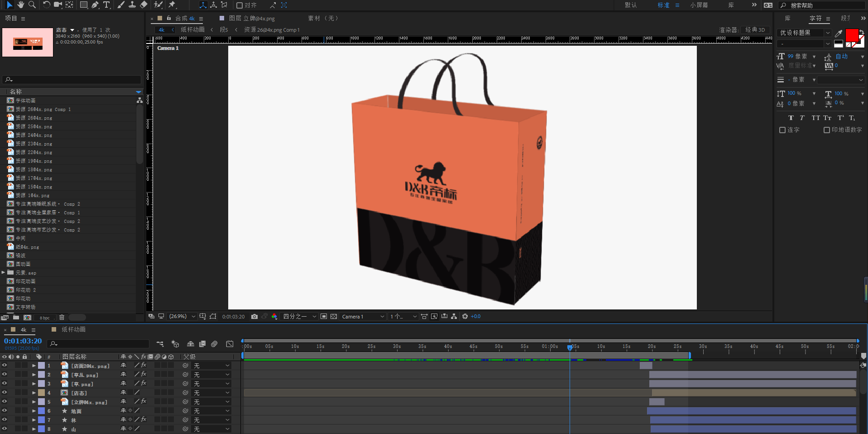
Task: Enable motion blur for the timeline
Action: tap(214, 344)
